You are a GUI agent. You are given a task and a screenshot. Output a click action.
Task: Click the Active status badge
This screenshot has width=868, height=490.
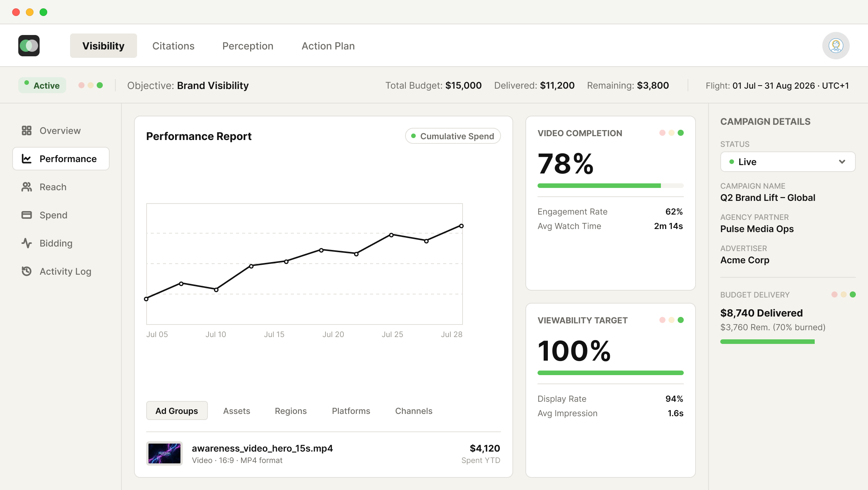[42, 85]
